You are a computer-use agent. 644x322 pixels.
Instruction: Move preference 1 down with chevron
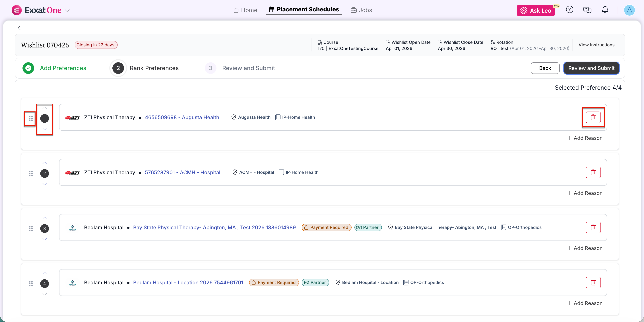point(44,129)
